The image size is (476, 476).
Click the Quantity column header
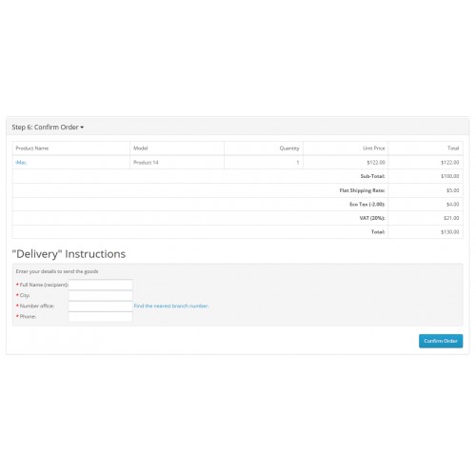click(289, 149)
